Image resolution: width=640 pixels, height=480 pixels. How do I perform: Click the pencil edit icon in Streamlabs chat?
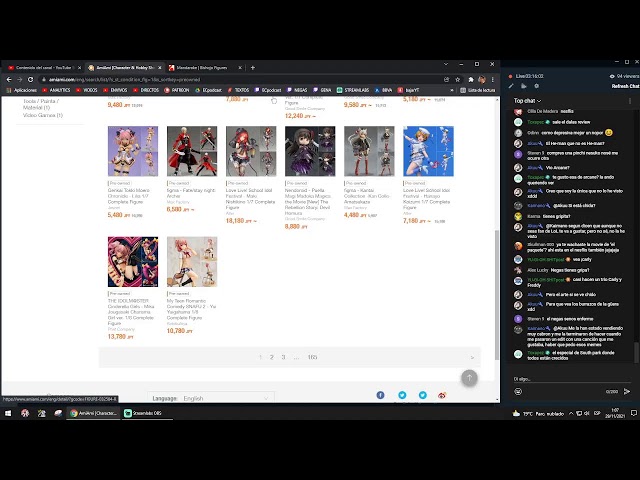pyautogui.click(x=511, y=86)
